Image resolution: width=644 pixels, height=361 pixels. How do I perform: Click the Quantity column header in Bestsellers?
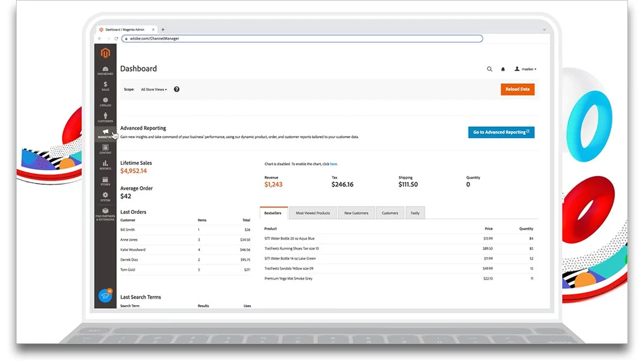[x=526, y=229]
